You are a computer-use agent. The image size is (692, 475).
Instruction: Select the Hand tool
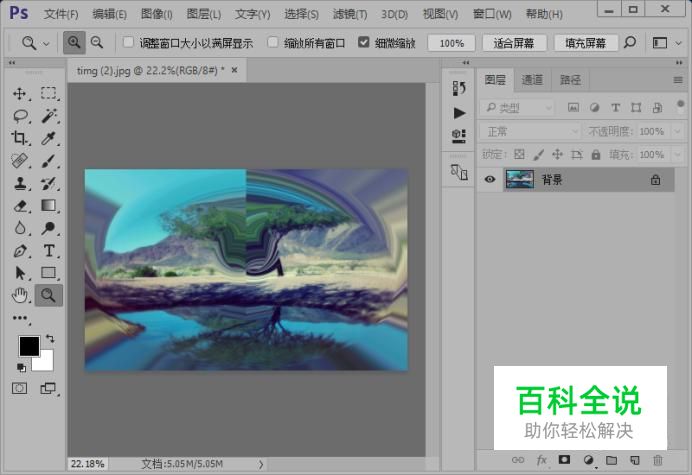pos(20,295)
